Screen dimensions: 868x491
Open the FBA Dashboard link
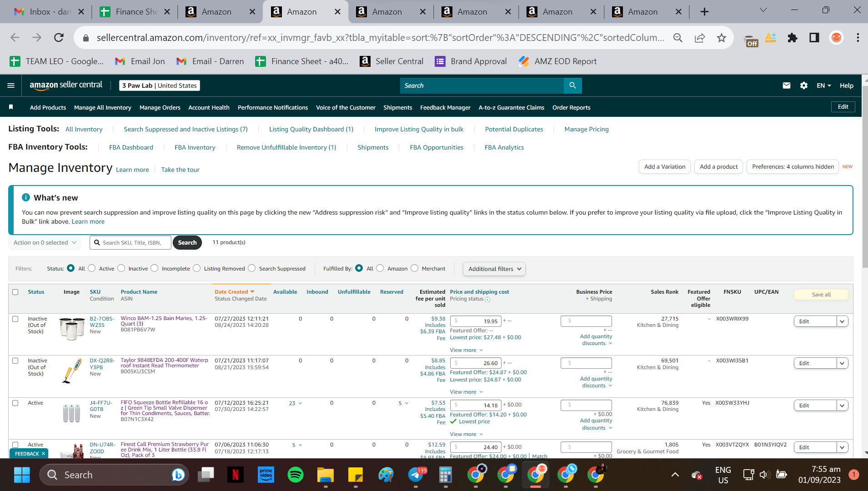131,147
